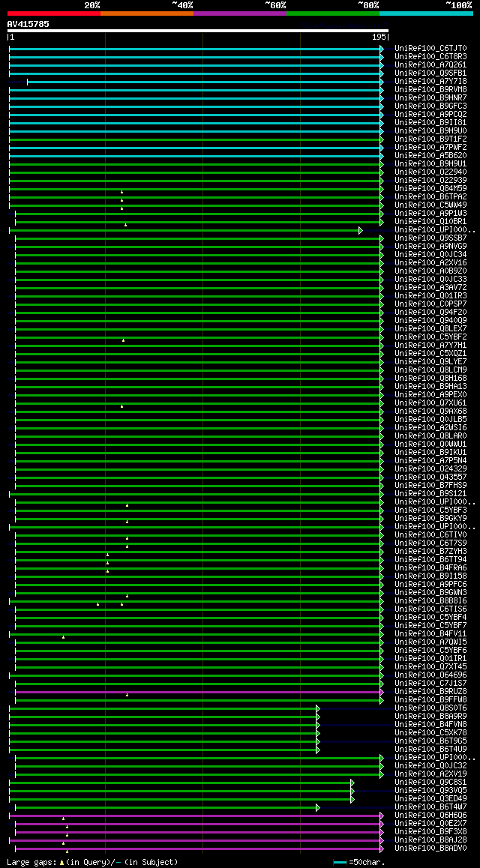Click the gap marker on the B6TPA2 row
480x868 pixels.
(x=121, y=200)
